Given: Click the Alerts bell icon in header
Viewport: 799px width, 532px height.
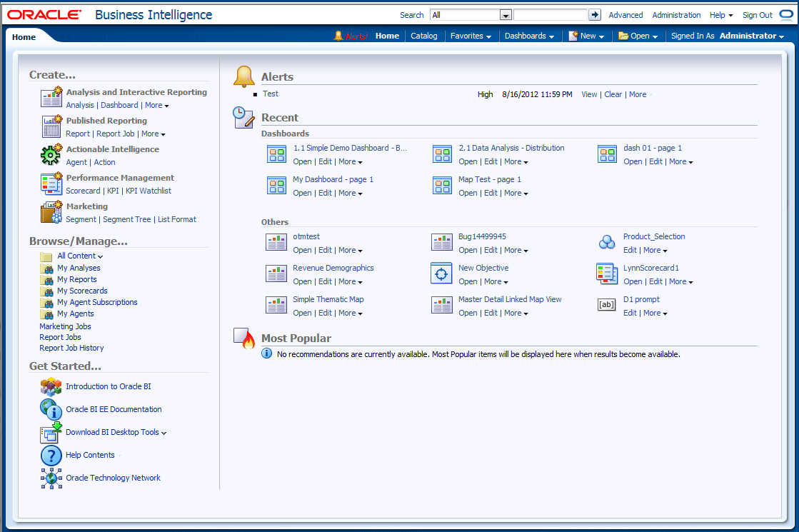Looking at the screenshot, I should (x=338, y=36).
